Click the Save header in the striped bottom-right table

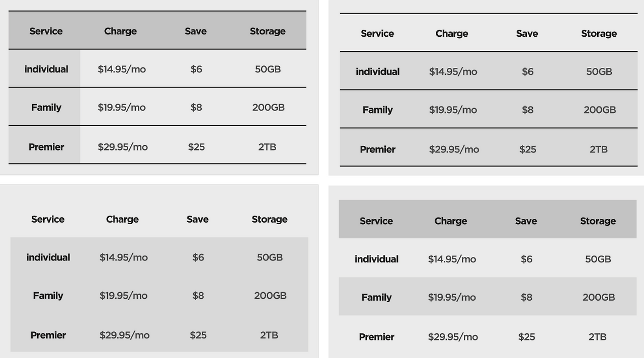pos(526,221)
